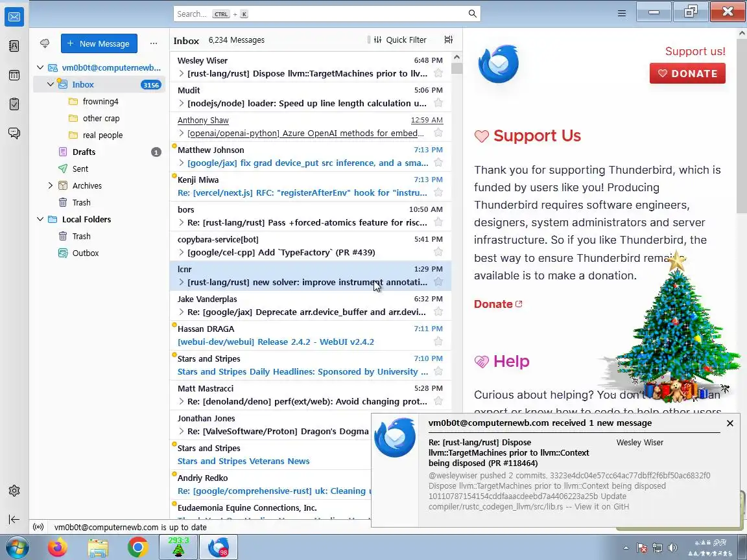Open the Sent folder
Image resolution: width=747 pixels, height=560 pixels.
tap(99, 169)
